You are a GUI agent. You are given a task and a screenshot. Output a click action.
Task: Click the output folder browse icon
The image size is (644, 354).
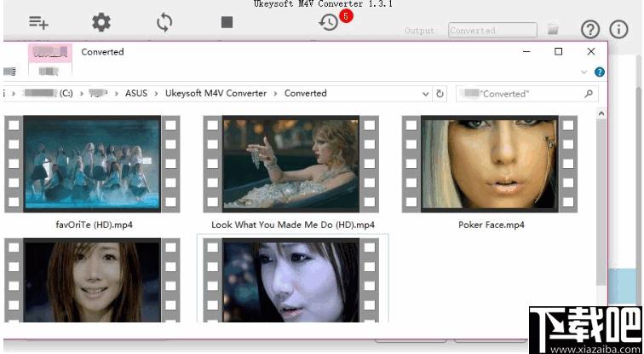point(553,29)
